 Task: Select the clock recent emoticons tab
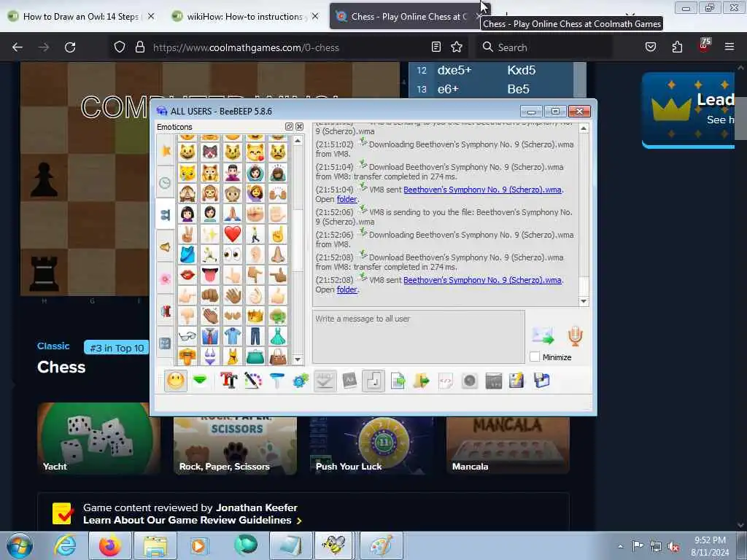click(x=166, y=182)
